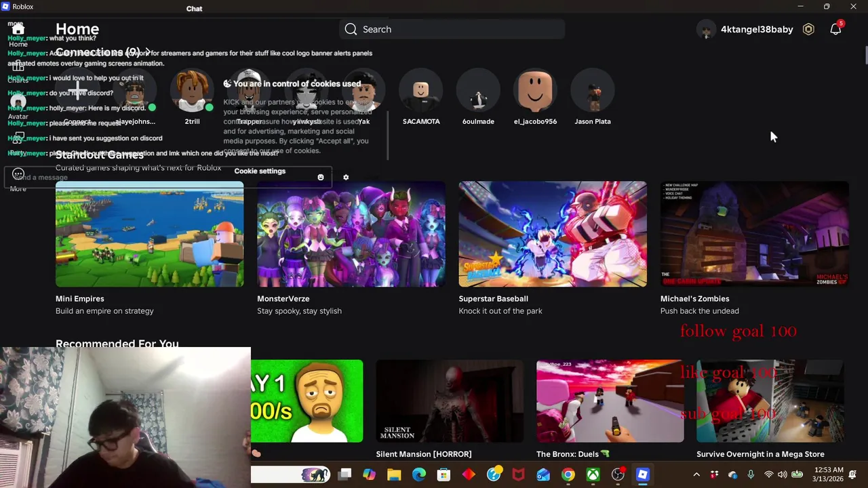
Task: Click the Superstar Baseball title text
Action: [494, 298]
